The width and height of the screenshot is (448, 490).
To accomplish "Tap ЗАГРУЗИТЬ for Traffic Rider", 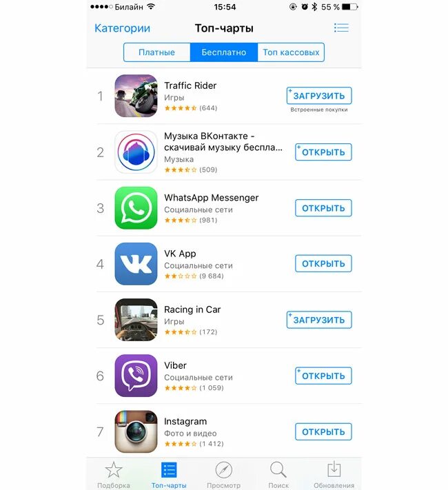I will tap(319, 96).
